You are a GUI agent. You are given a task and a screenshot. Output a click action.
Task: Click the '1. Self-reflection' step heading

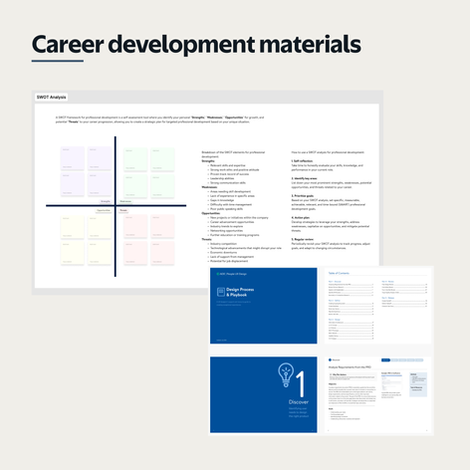[x=302, y=161]
